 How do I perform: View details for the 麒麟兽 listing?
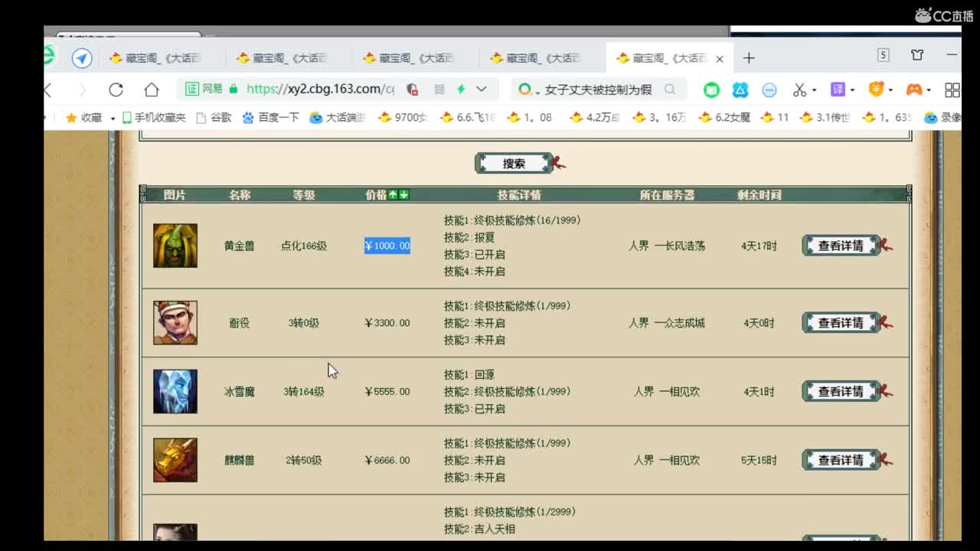pyautogui.click(x=841, y=460)
